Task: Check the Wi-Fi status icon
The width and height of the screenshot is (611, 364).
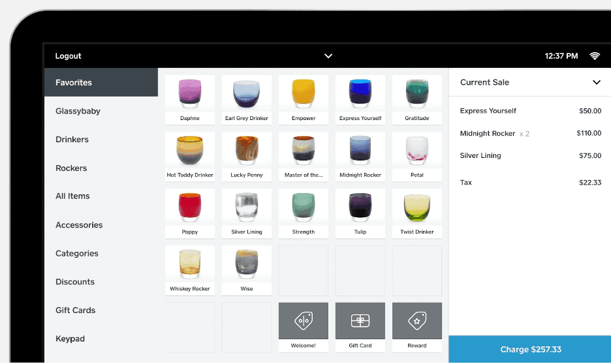Action: point(595,56)
